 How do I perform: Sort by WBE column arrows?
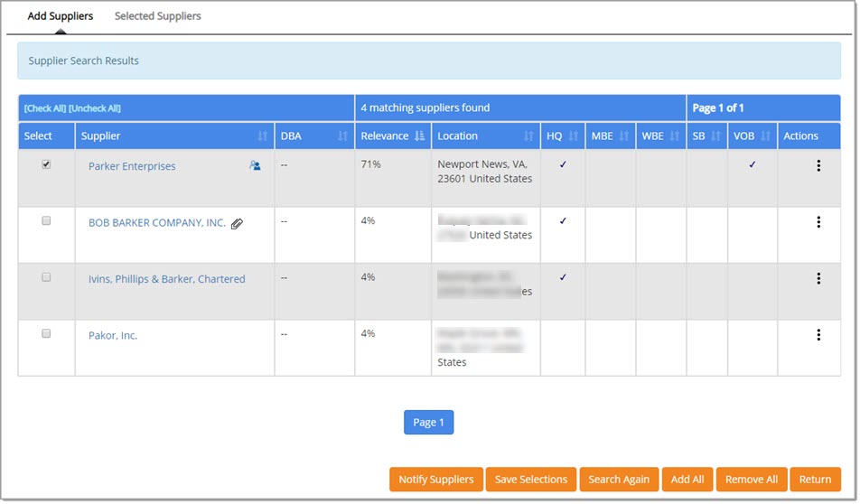pyautogui.click(x=674, y=136)
